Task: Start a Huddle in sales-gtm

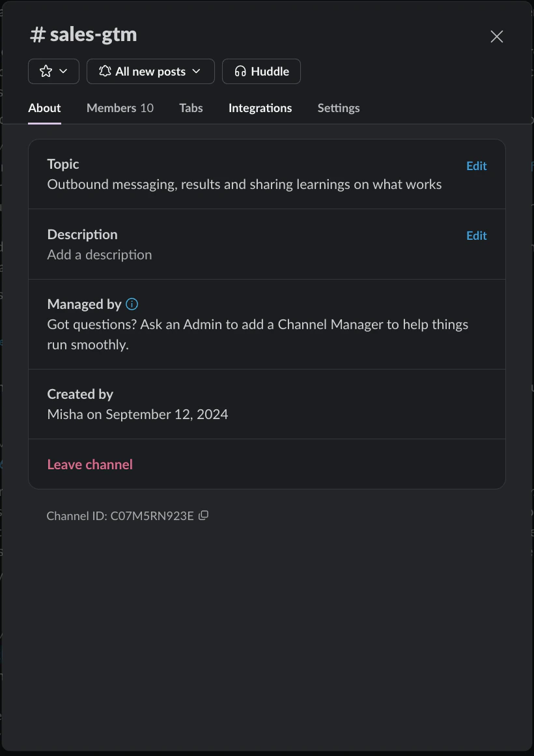Action: [x=261, y=71]
